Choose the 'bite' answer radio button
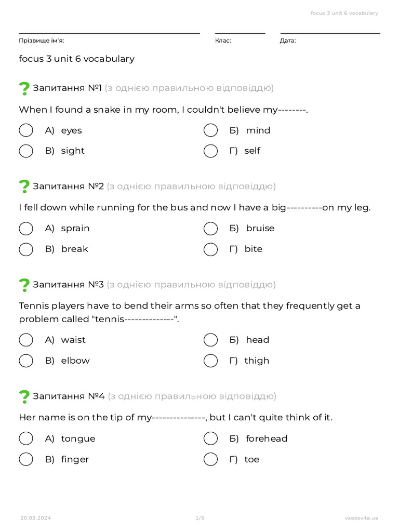The image size is (399, 532). (x=211, y=249)
